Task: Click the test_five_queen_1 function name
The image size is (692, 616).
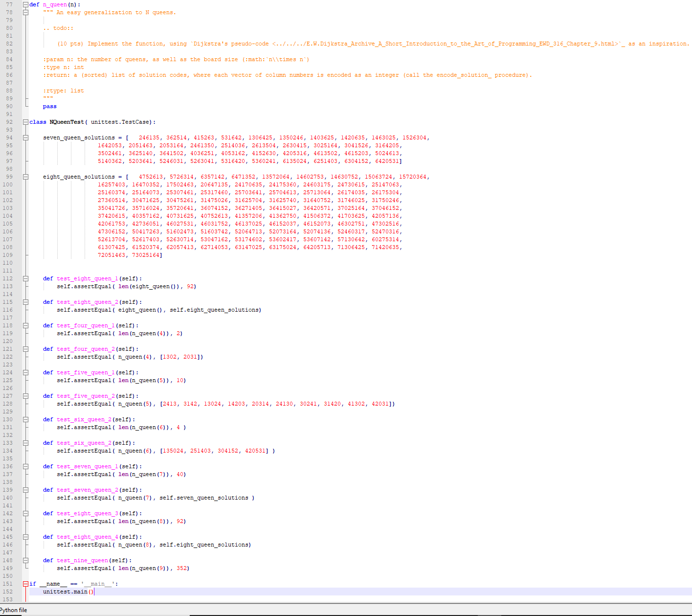Action: click(86, 372)
